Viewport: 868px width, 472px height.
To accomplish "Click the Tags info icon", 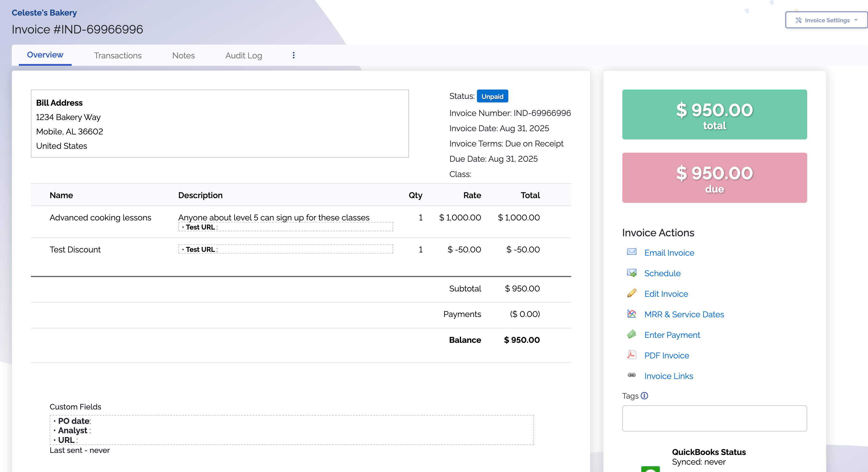I will point(644,396).
